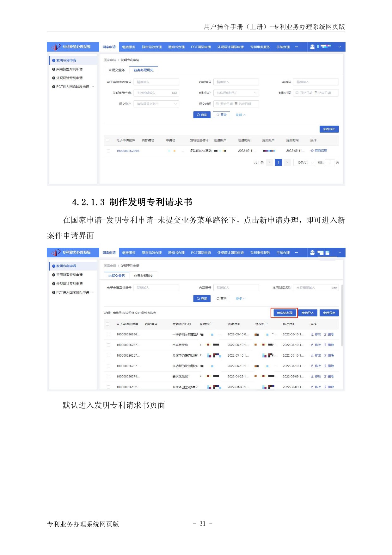Click the eye icon beside 查看结果
This screenshot has height=555, width=392.
[312, 151]
